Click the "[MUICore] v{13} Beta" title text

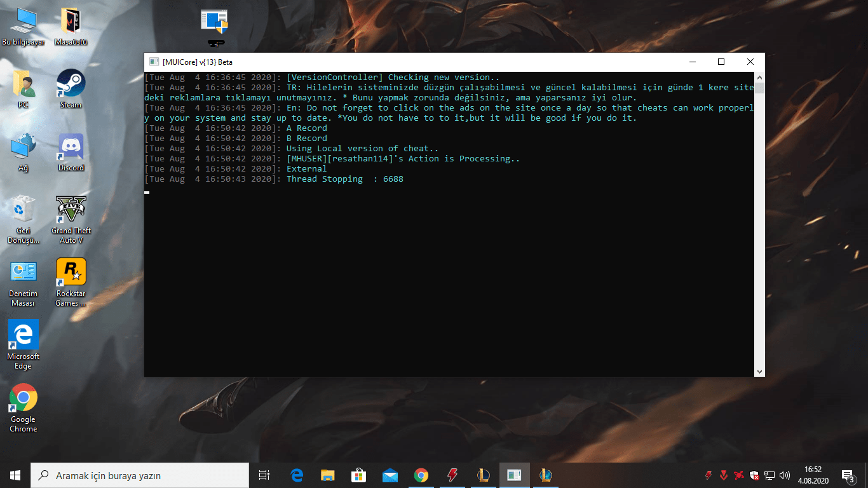coord(198,62)
